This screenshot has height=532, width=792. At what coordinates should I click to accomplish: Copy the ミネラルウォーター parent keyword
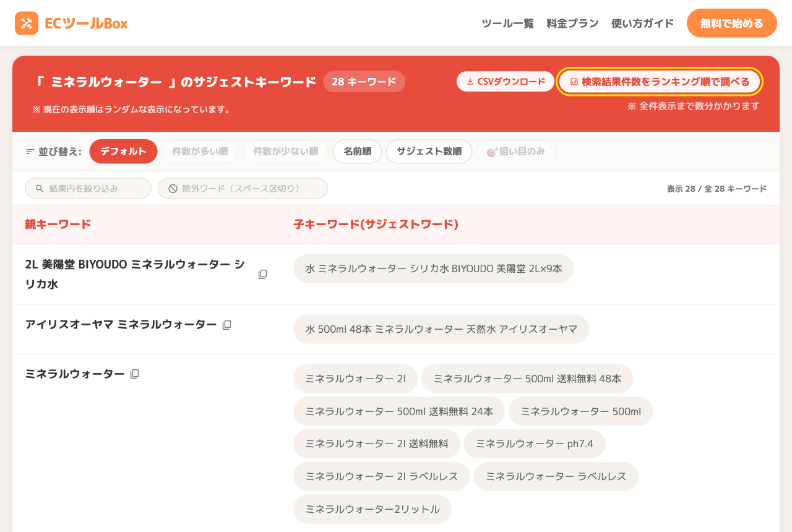click(x=135, y=374)
